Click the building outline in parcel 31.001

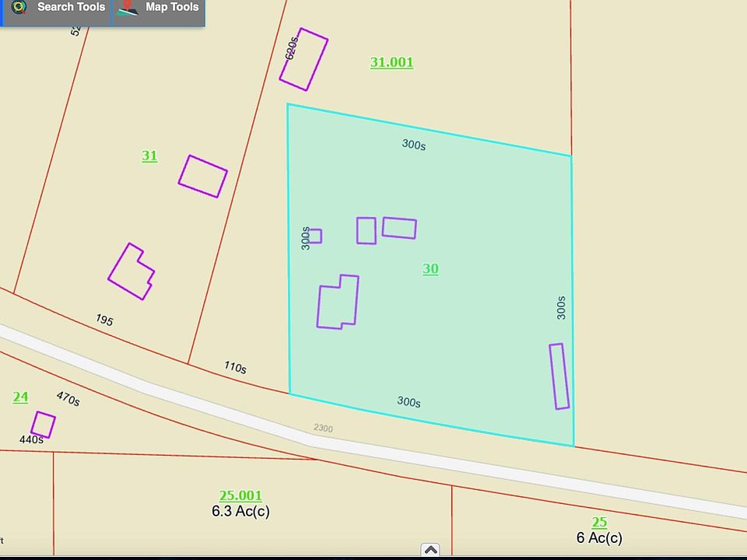[303, 60]
